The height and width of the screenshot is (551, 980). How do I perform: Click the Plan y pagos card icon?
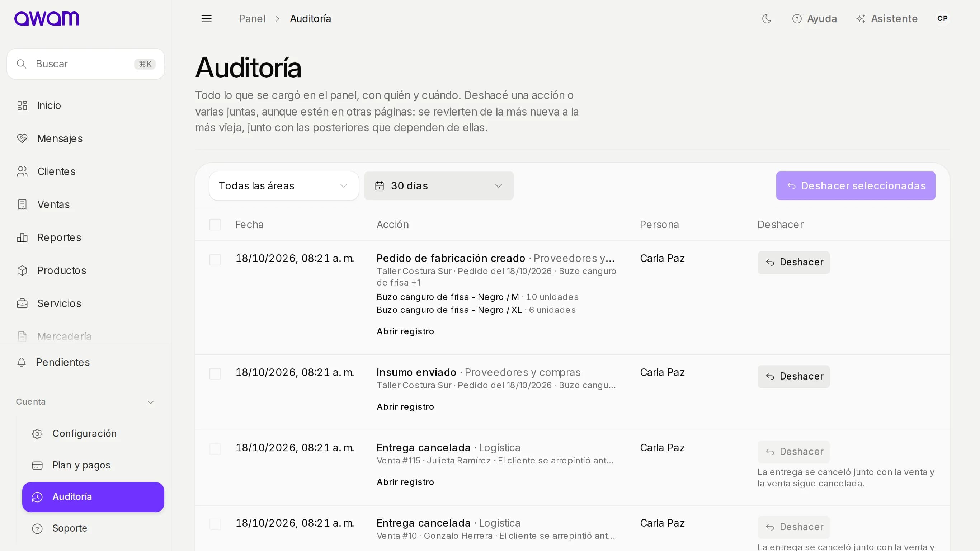37,465
